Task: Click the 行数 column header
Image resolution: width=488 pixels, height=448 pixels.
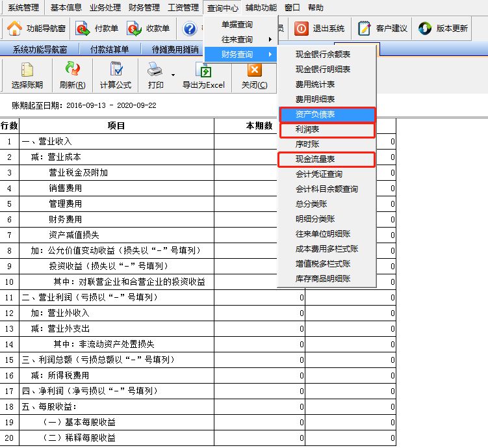Action: tap(9, 125)
